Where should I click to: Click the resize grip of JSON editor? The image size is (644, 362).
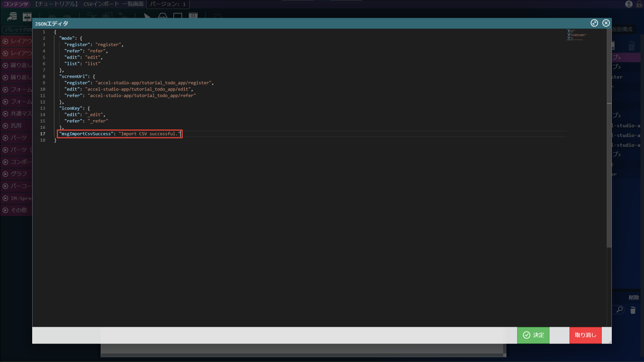pyautogui.click(x=609, y=341)
